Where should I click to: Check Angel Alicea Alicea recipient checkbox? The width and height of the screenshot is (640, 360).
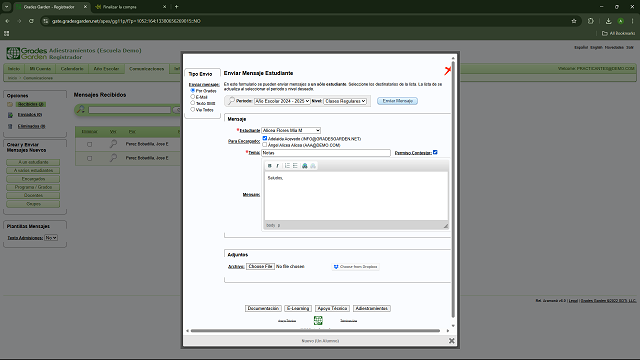[x=264, y=144]
